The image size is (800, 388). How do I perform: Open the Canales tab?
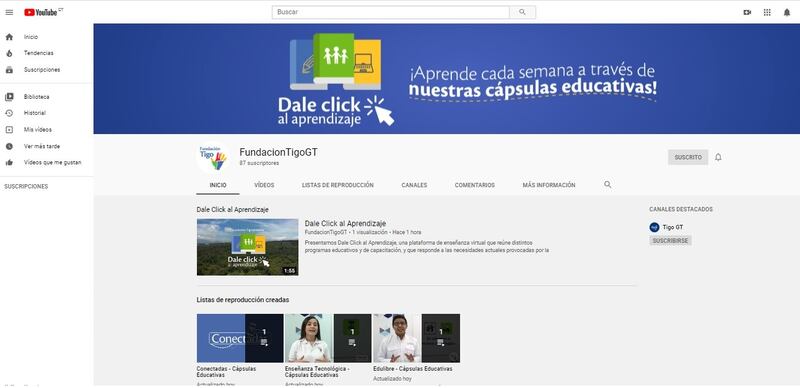click(414, 185)
